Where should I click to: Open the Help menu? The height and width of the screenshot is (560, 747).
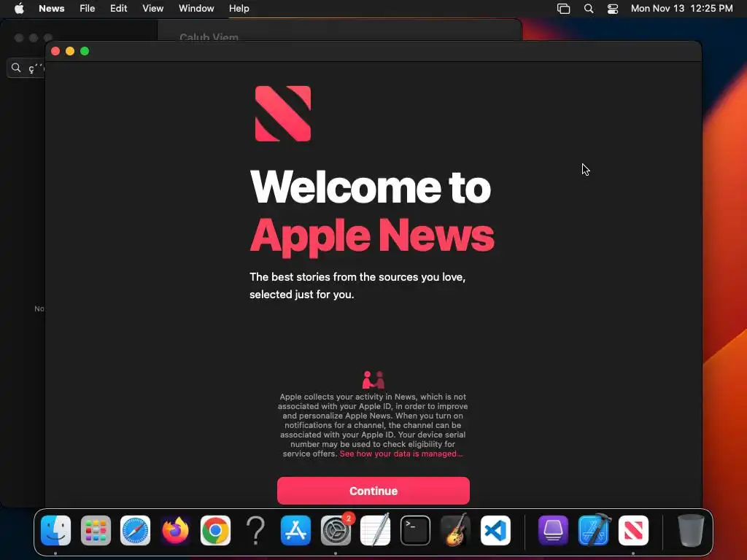click(x=239, y=9)
